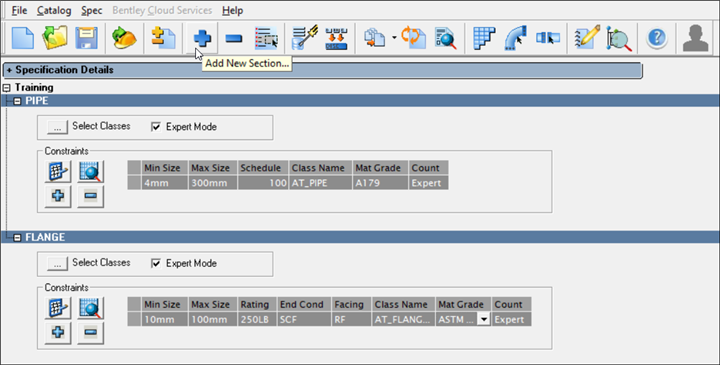The image size is (720, 365).
Task: Expand the Specification Details panel
Action: tap(9, 70)
